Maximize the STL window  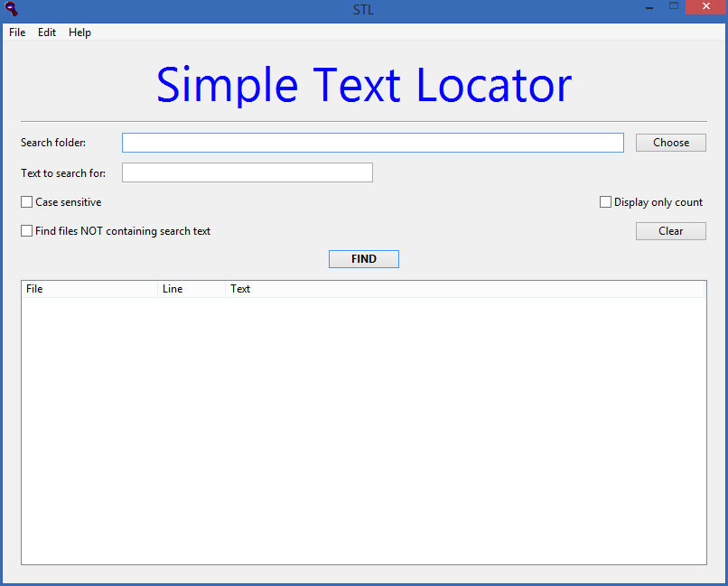click(674, 6)
